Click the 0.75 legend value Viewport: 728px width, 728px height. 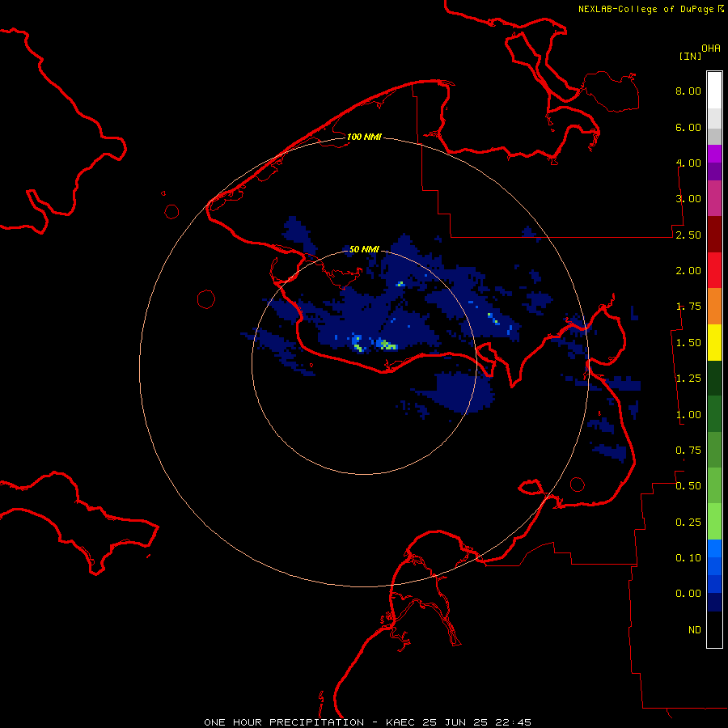point(688,451)
